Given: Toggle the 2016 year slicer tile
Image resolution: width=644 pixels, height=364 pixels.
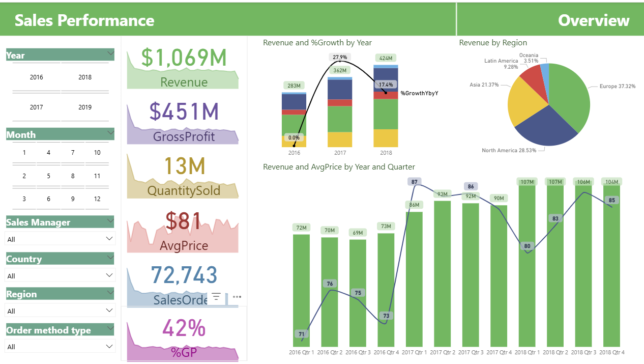Looking at the screenshot, I should pos(37,77).
